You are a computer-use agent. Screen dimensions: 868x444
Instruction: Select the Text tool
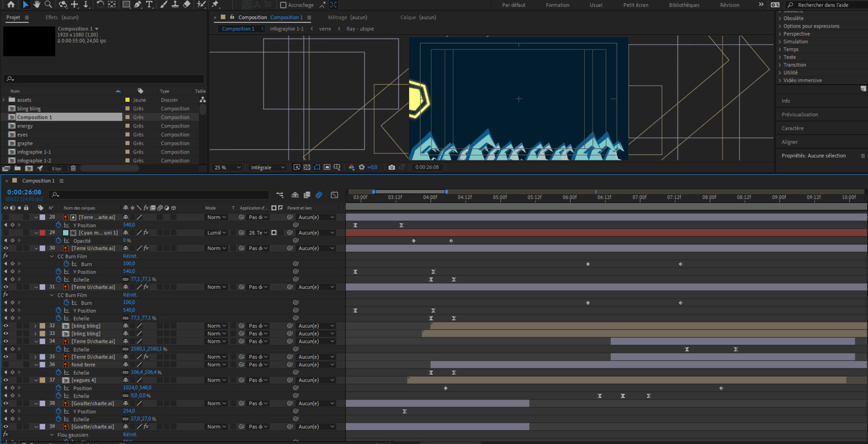coord(149,4)
